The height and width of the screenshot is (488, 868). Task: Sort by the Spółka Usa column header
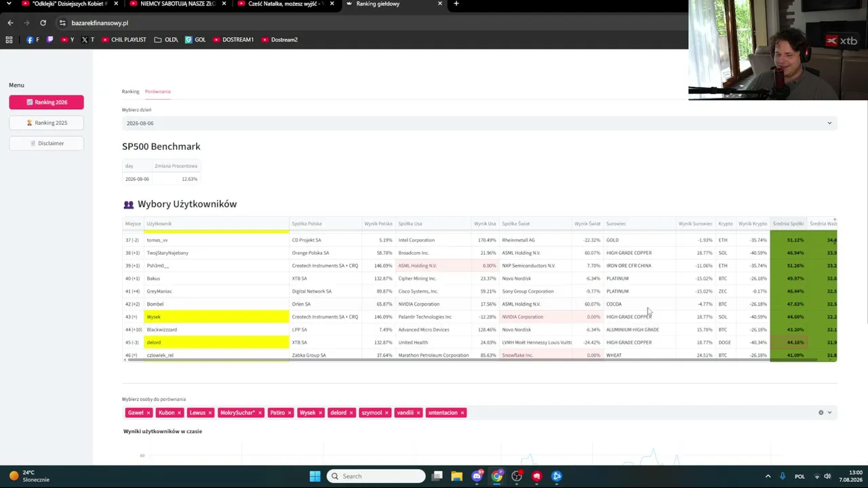(x=434, y=224)
